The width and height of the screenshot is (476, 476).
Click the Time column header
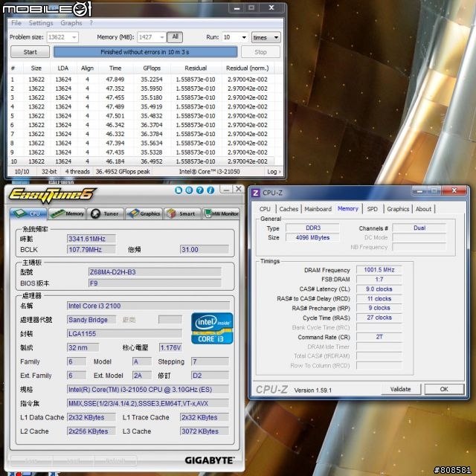tap(115, 68)
